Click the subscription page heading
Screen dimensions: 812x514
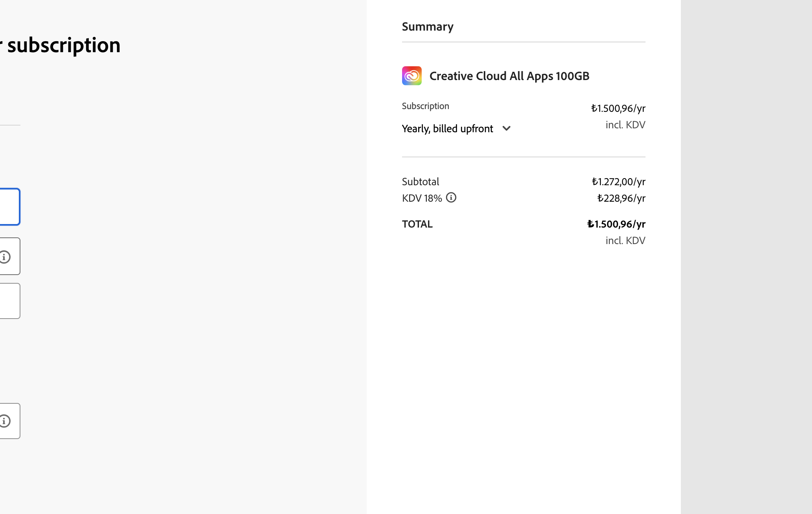(60, 45)
